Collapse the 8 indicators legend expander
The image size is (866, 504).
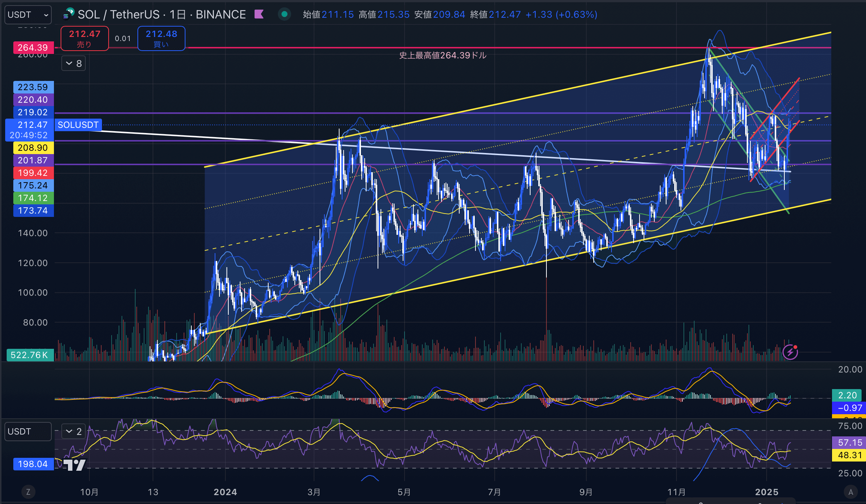click(x=74, y=64)
